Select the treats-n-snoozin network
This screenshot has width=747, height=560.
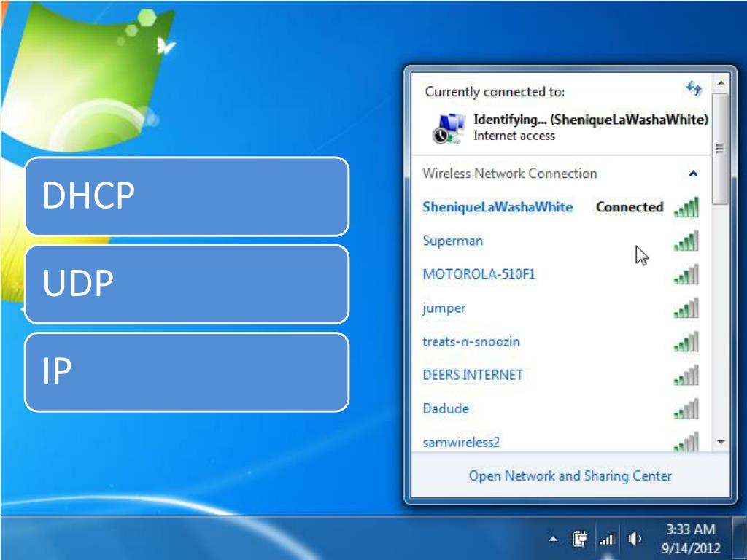[x=560, y=341]
